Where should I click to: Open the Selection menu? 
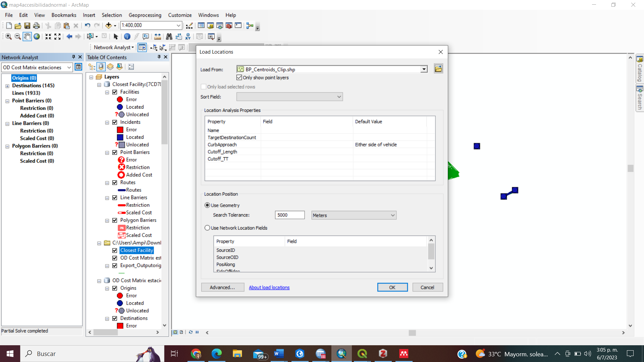[x=112, y=15]
